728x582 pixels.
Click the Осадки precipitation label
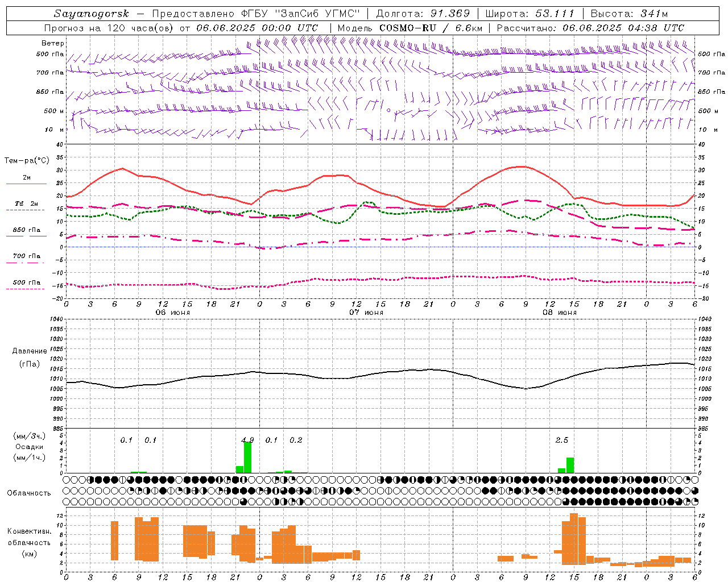click(x=30, y=447)
